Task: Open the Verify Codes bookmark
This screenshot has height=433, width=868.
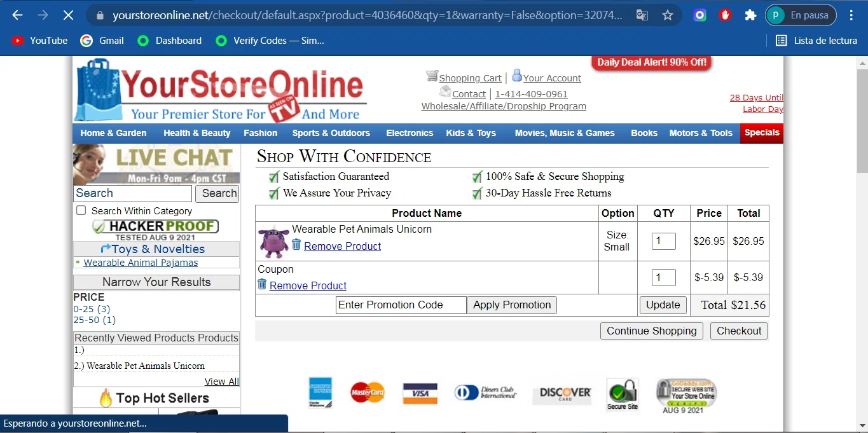Action: [x=270, y=41]
